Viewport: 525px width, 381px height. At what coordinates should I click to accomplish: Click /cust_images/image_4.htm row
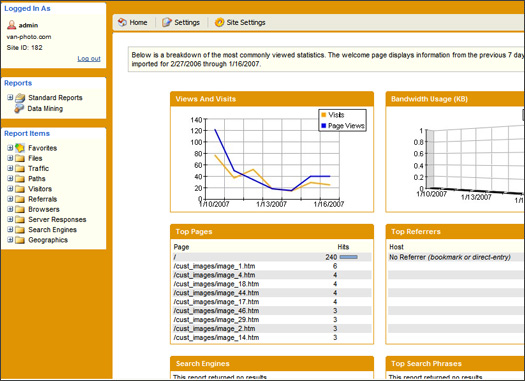point(272,275)
